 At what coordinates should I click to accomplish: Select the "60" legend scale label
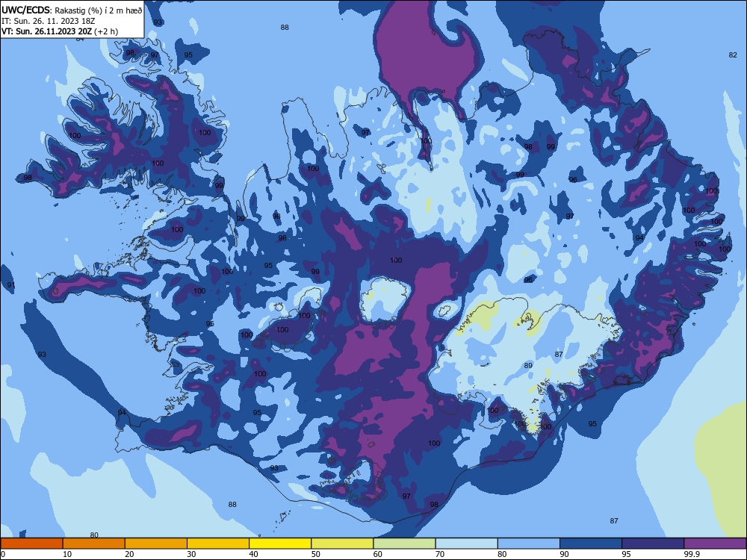[x=378, y=554]
